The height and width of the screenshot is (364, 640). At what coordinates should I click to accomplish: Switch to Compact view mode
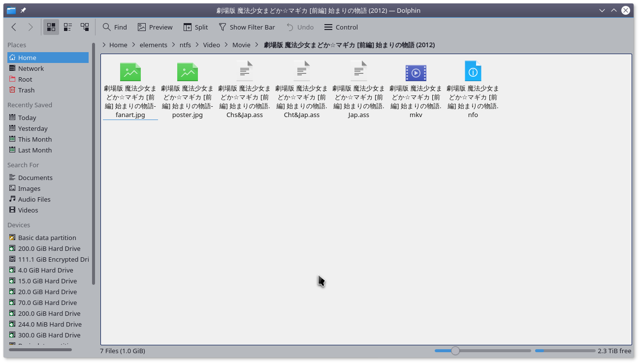68,27
